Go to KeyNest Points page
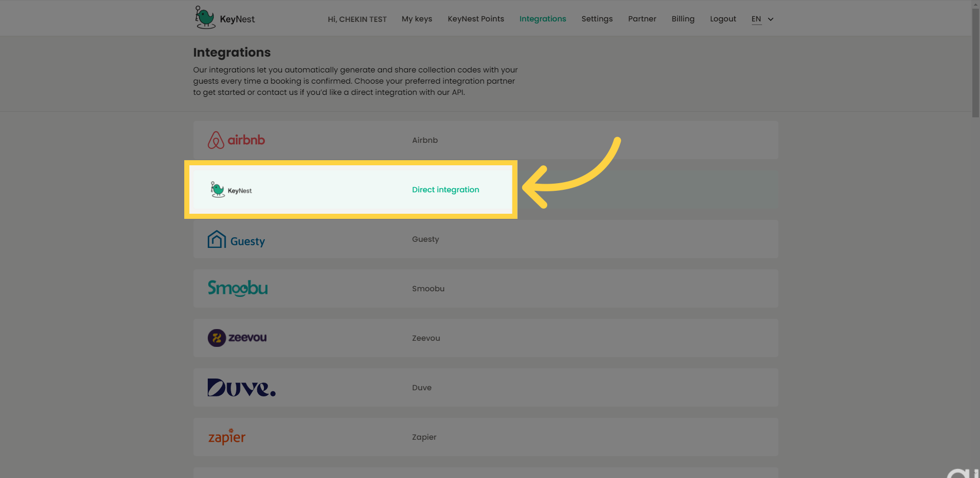 (476, 19)
